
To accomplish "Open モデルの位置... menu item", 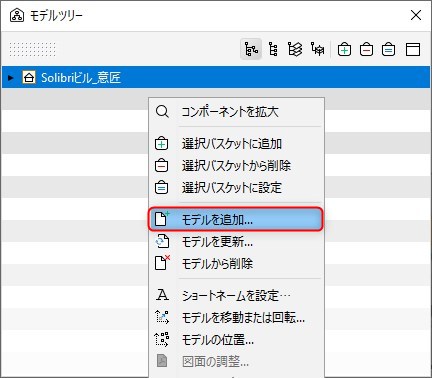I will [x=236, y=340].
